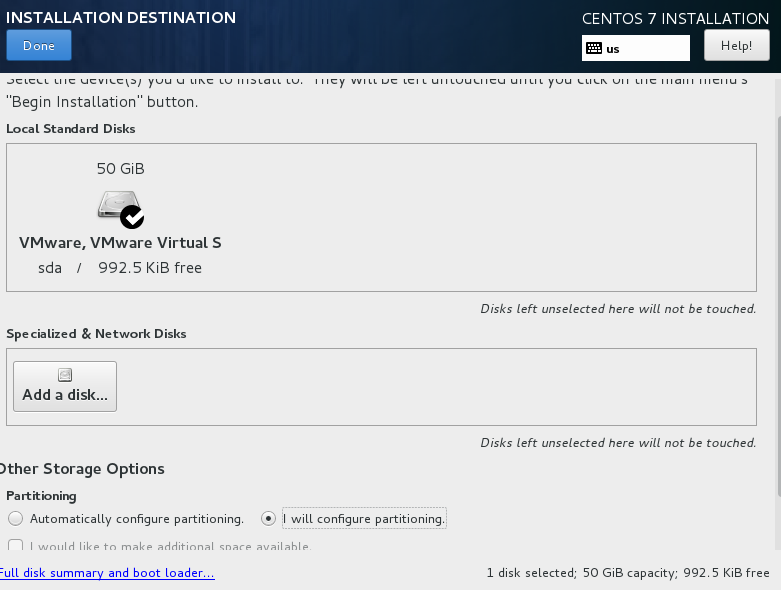Click the Done button
This screenshot has height=590, width=781.
tap(39, 45)
